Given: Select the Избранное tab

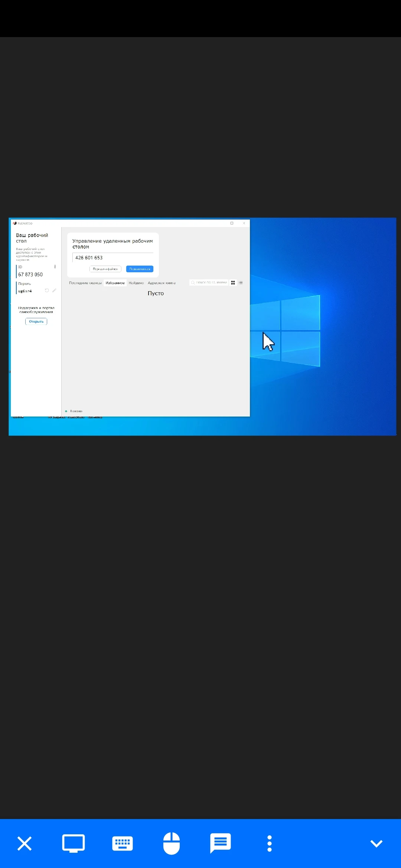Looking at the screenshot, I should (115, 283).
